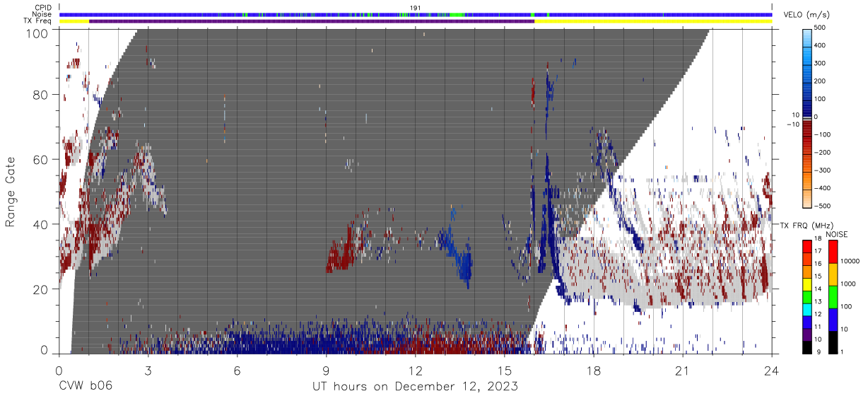The image size is (868, 401).
Task: Click the 24 hour tick on the time axis
Action: [x=772, y=371]
